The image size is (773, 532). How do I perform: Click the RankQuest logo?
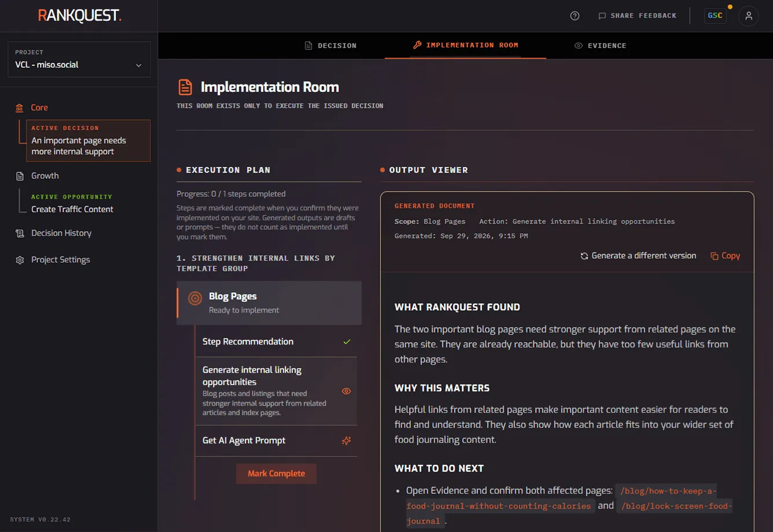point(79,16)
